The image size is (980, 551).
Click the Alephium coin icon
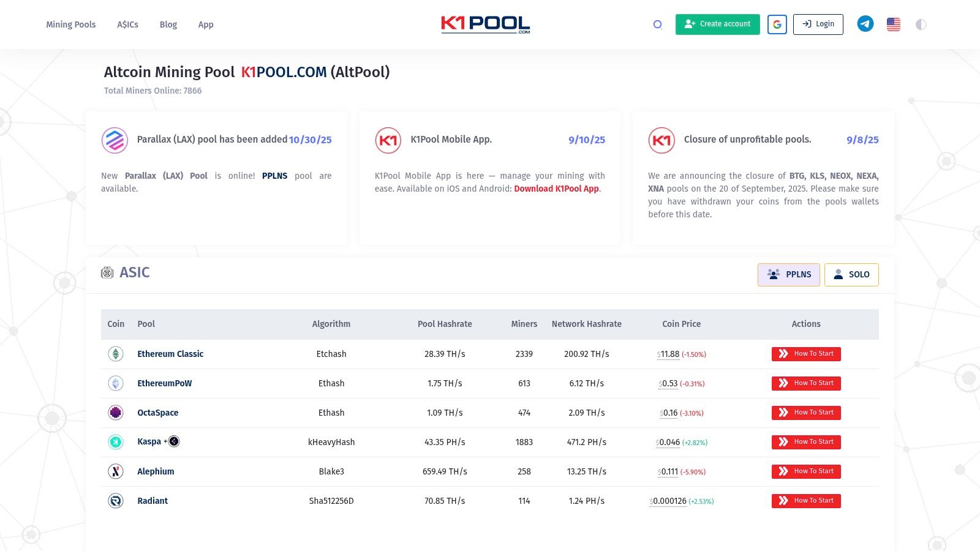pos(116,471)
